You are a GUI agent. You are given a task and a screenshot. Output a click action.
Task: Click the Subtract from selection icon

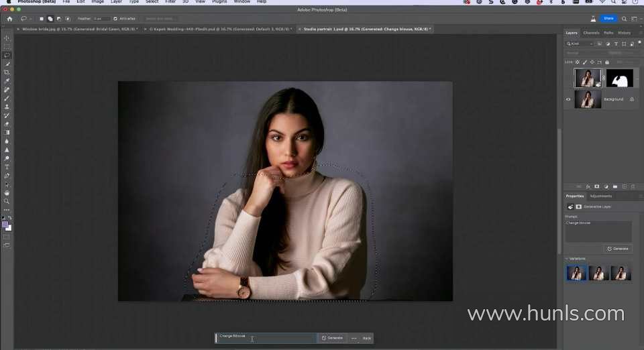click(59, 19)
